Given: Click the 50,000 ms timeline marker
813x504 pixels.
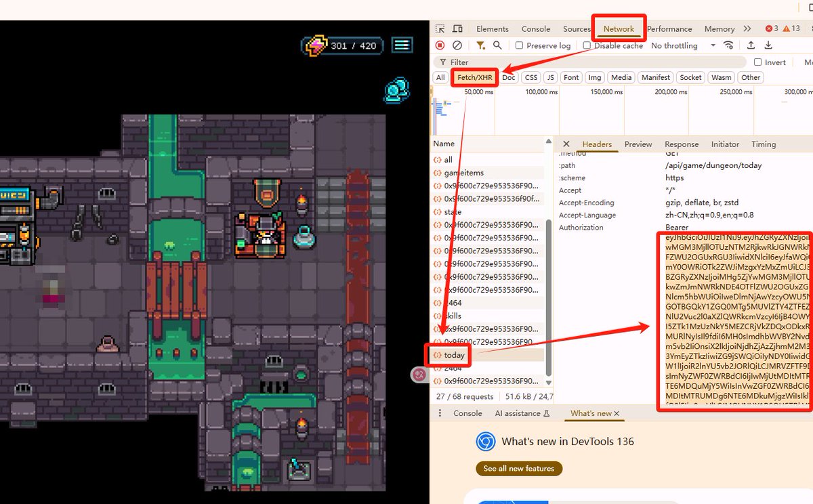Looking at the screenshot, I should click(478, 91).
